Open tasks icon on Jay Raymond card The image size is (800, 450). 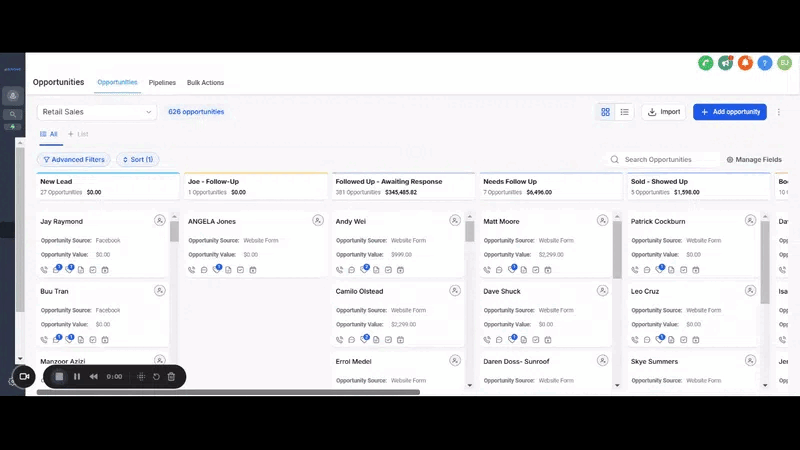[x=93, y=270]
